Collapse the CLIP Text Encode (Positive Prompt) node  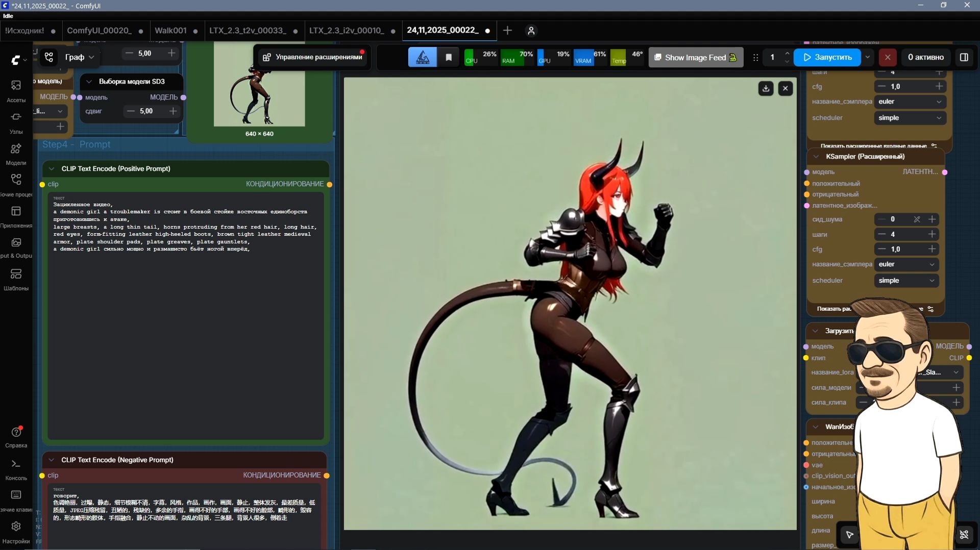pyautogui.click(x=52, y=169)
